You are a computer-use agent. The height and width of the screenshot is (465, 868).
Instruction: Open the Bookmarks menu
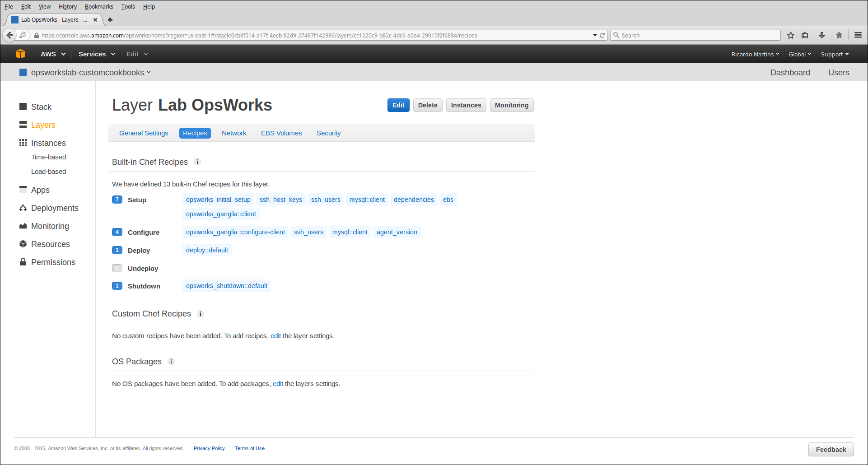99,6
